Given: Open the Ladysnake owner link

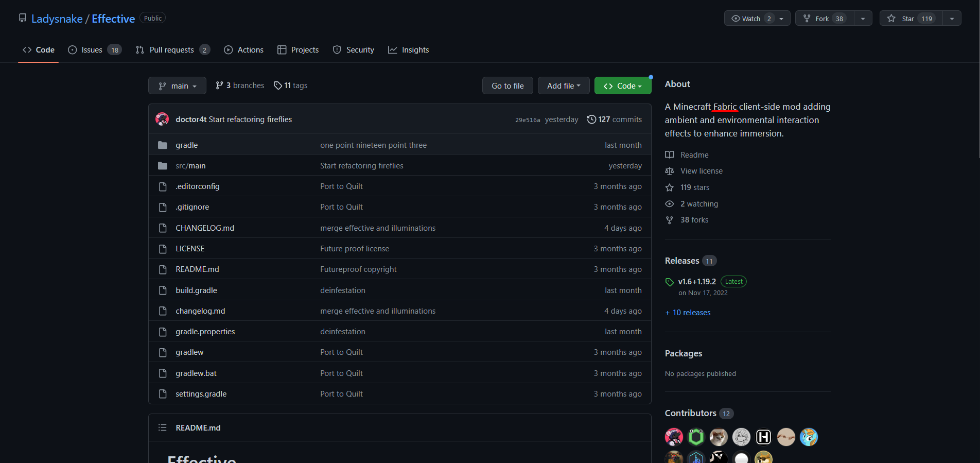Looking at the screenshot, I should coord(57,19).
